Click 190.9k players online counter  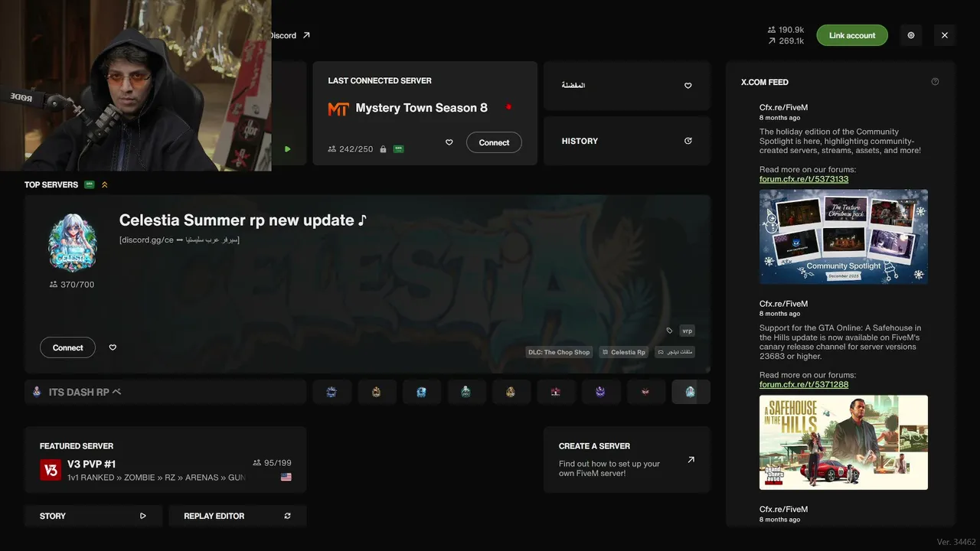(x=786, y=30)
